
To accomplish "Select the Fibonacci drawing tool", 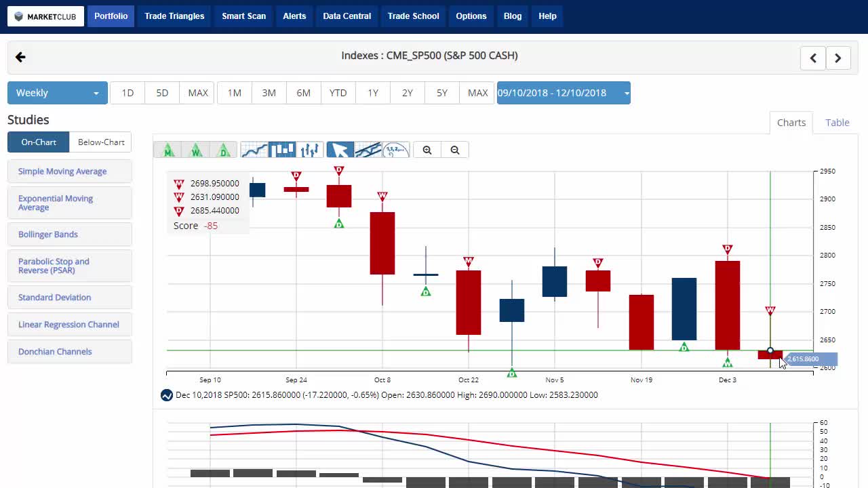I will click(x=395, y=150).
